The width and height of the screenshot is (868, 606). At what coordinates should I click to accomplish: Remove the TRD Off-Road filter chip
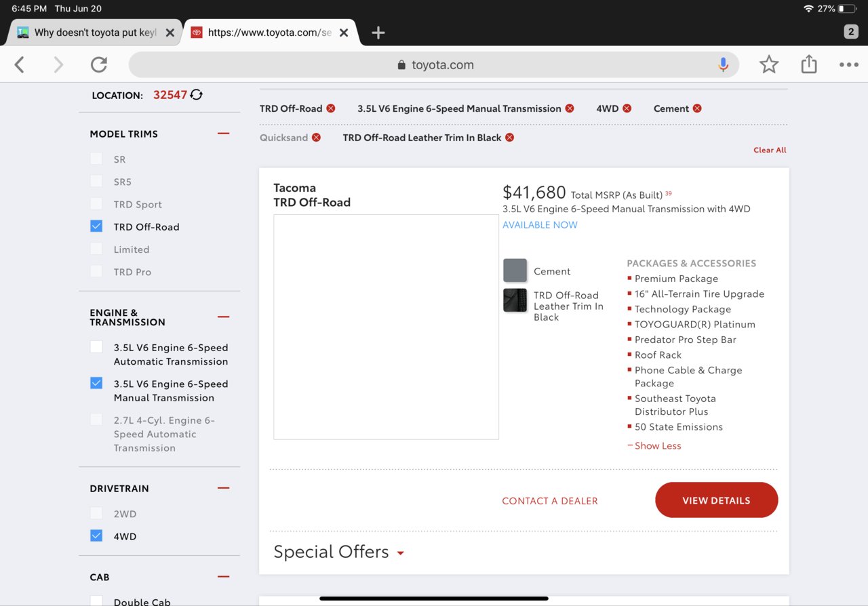[x=331, y=108]
